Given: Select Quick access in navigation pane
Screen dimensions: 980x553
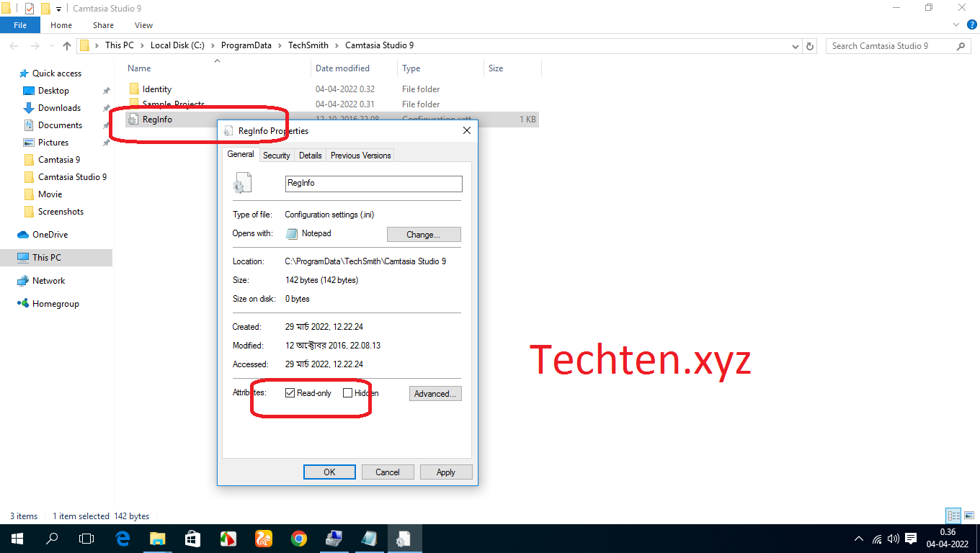Looking at the screenshot, I should 57,73.
